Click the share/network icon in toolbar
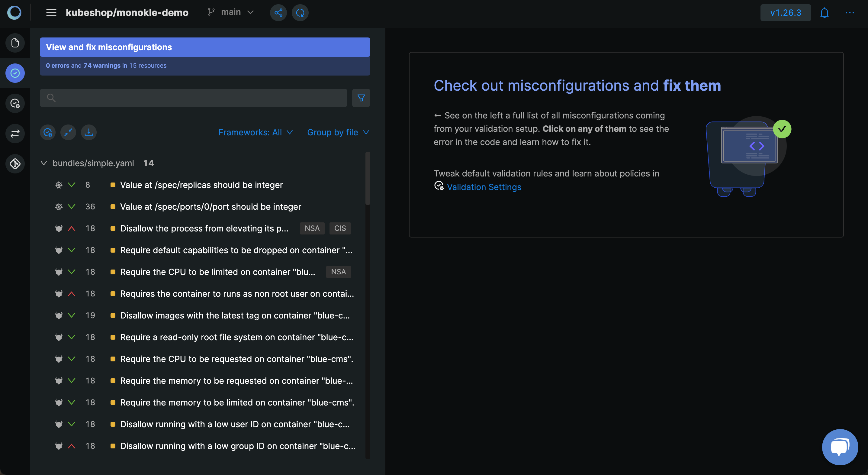The height and width of the screenshot is (475, 868). click(x=278, y=12)
